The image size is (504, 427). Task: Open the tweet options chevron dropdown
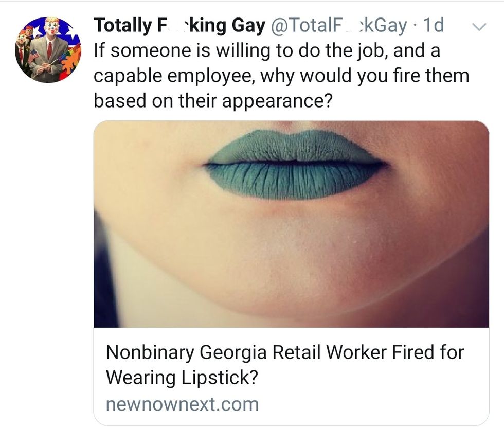coord(478,27)
